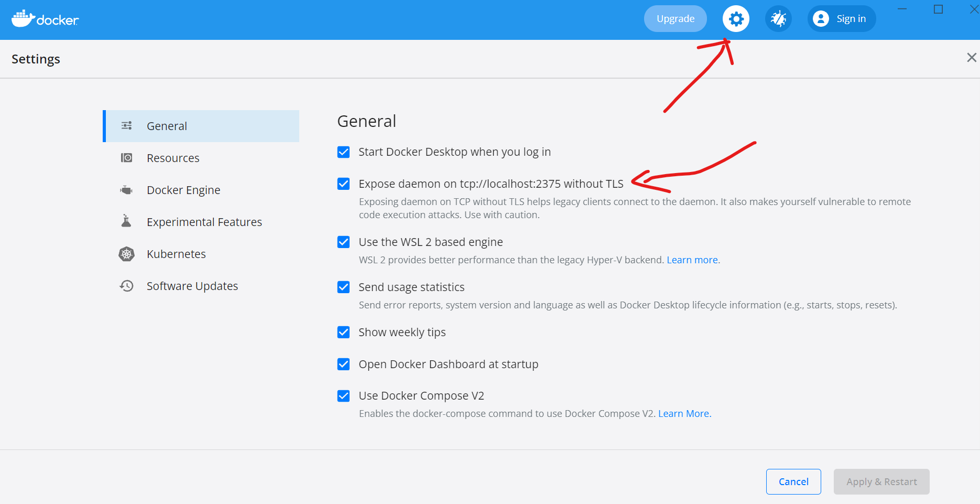Open Learn more link for WSL 2
This screenshot has width=980, height=504.
pyautogui.click(x=692, y=260)
